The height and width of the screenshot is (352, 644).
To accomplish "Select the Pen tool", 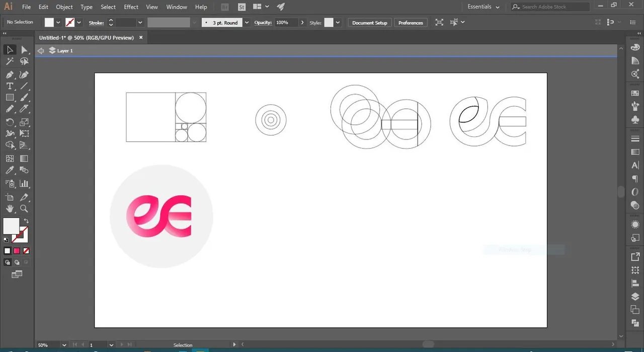I will click(10, 75).
